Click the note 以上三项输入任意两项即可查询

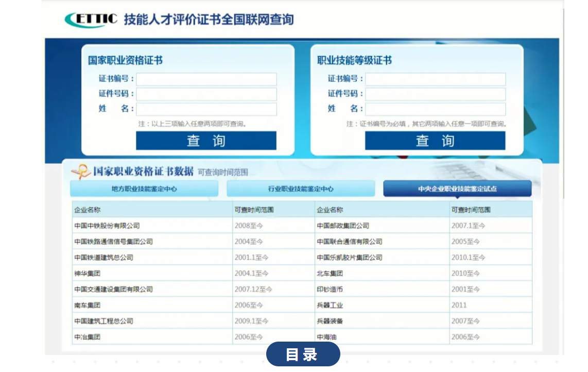coord(192,124)
